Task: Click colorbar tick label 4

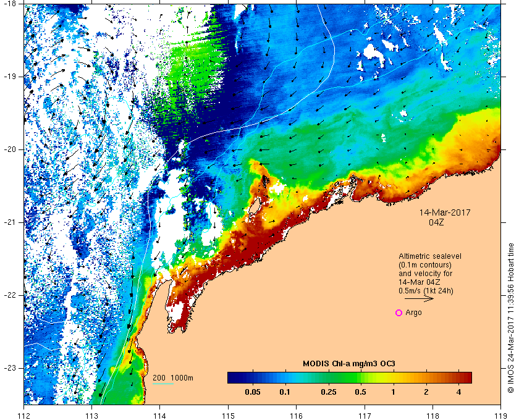Action: 458,393
